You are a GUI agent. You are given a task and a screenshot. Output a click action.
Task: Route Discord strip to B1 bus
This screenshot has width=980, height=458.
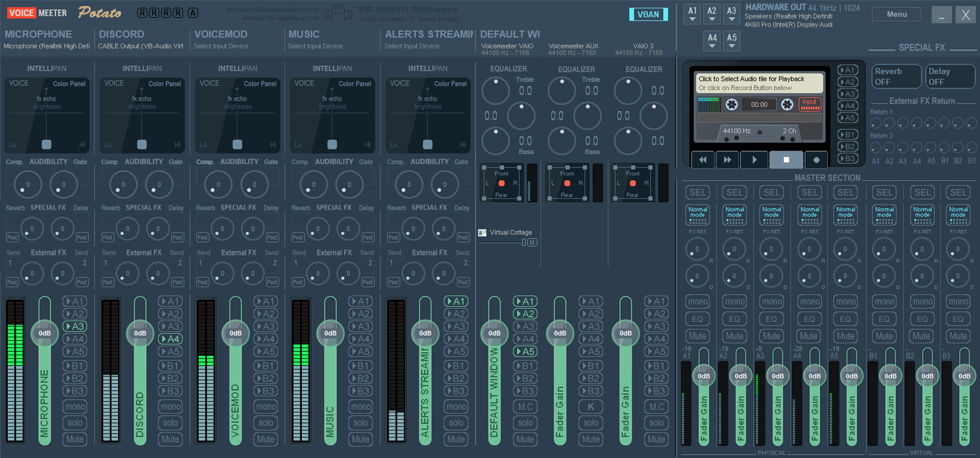coord(170,366)
